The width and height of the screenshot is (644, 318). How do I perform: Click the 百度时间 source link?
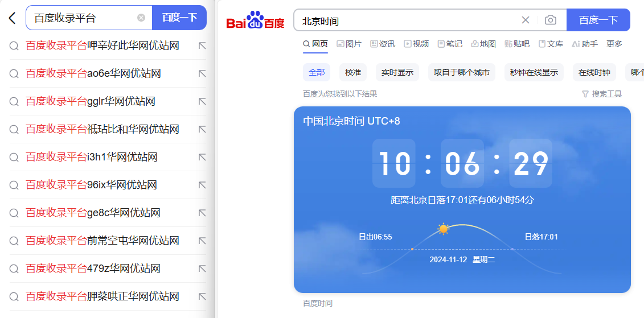(x=318, y=303)
